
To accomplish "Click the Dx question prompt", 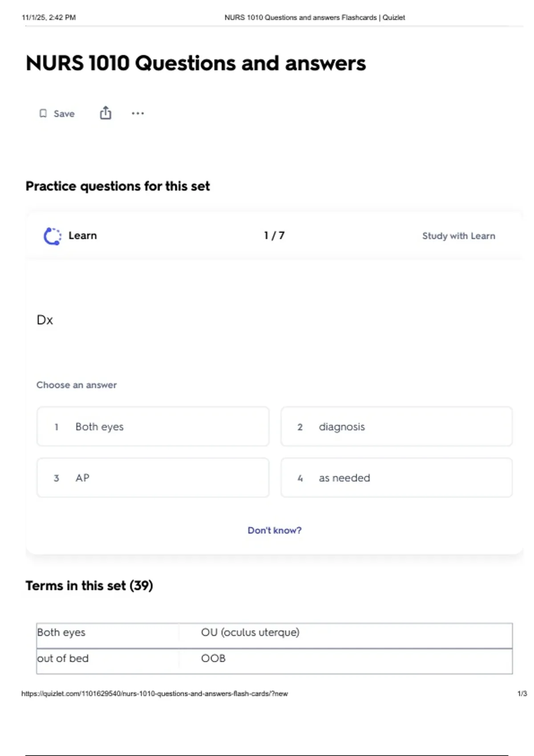I will (x=45, y=320).
